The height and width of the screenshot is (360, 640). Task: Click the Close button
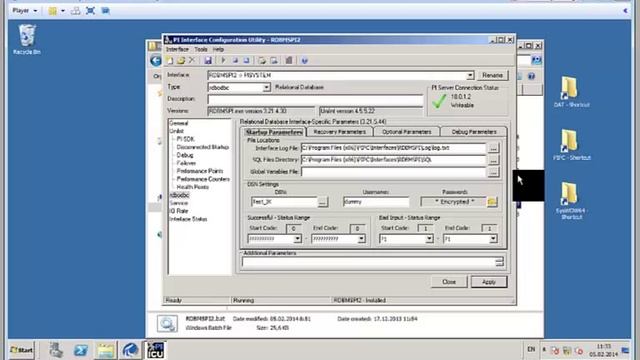(449, 282)
